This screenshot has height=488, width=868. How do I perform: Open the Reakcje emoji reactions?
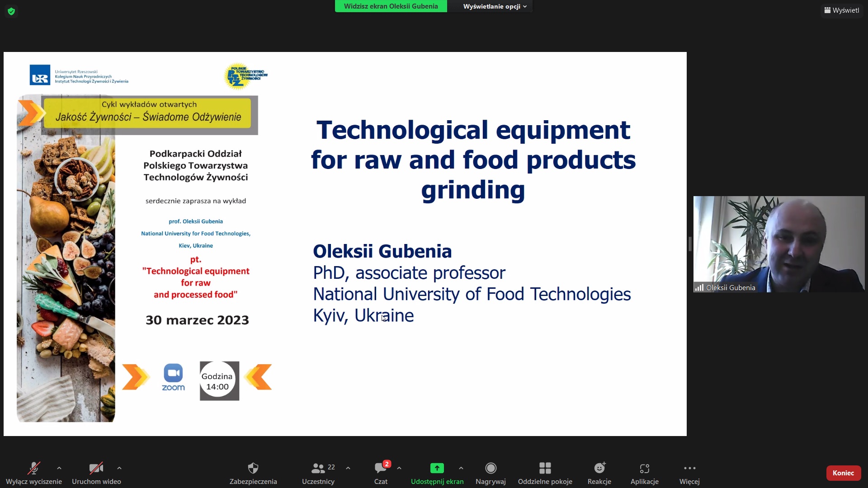599,468
